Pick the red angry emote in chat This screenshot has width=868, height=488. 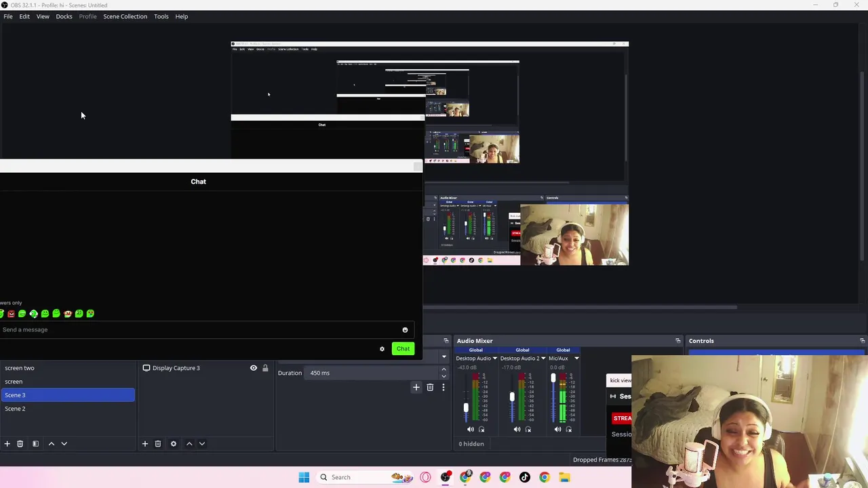tap(11, 314)
